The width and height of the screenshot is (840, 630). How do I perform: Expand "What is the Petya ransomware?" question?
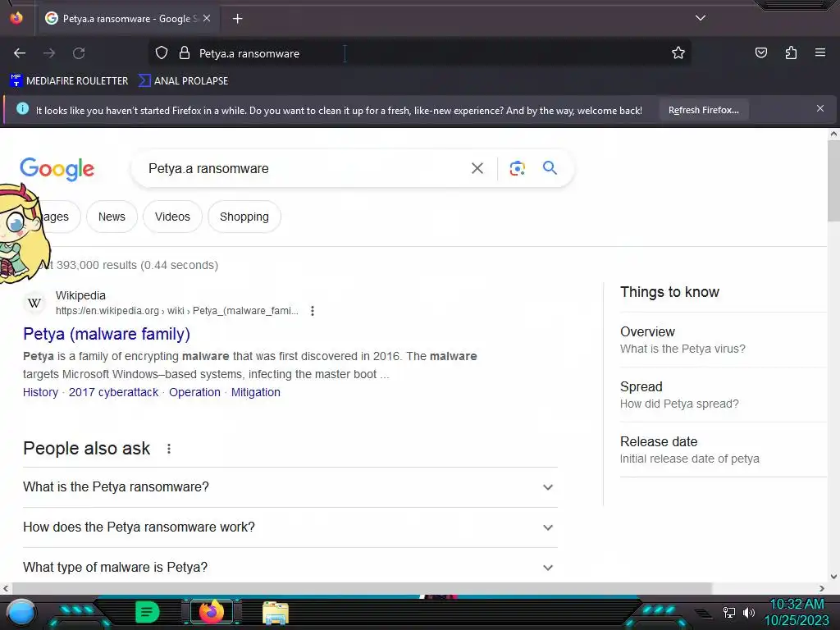(290, 487)
